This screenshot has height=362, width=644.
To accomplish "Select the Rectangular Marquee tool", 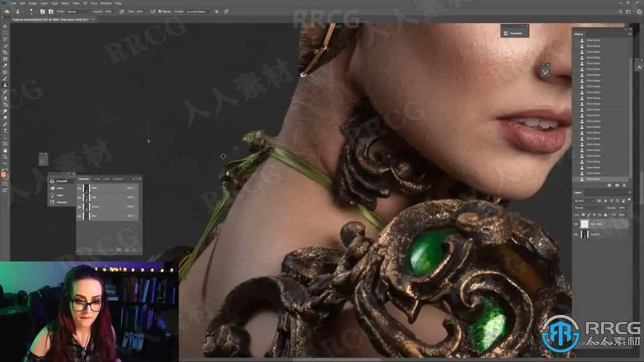I will 6,33.
